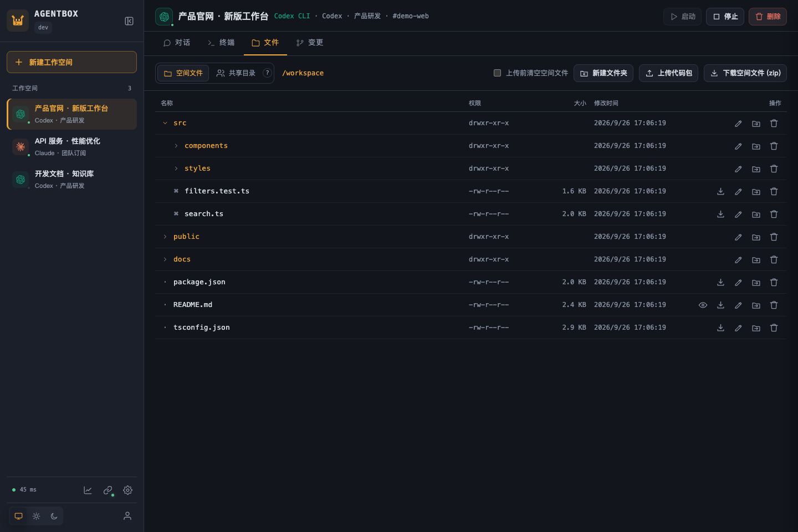
Task: Click the /workspace path label
Action: [x=303, y=73]
